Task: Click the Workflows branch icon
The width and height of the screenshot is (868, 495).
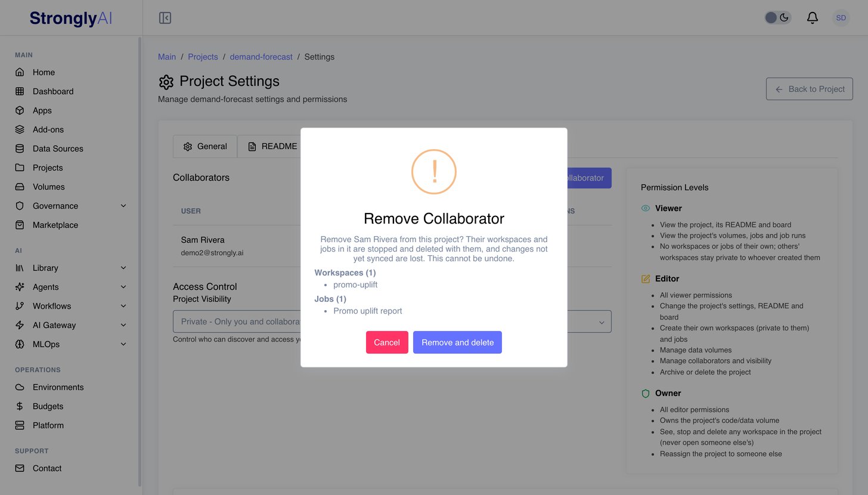Action: (20, 306)
